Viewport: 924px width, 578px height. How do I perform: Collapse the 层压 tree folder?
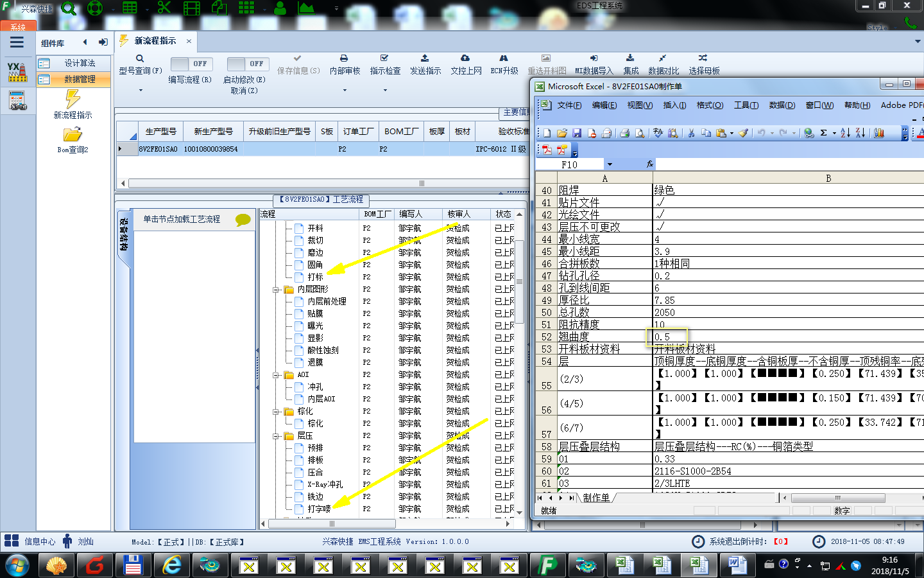click(x=276, y=436)
